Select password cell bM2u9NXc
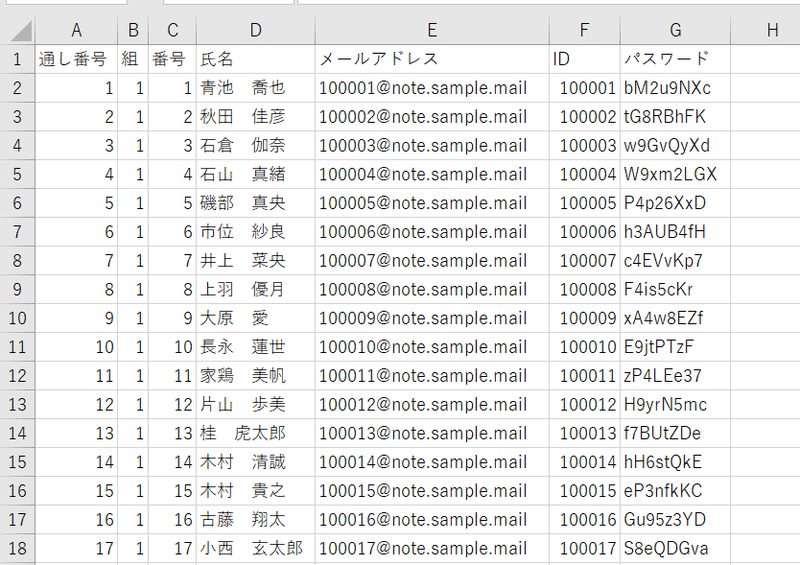800x565 pixels. pyautogui.click(x=676, y=88)
